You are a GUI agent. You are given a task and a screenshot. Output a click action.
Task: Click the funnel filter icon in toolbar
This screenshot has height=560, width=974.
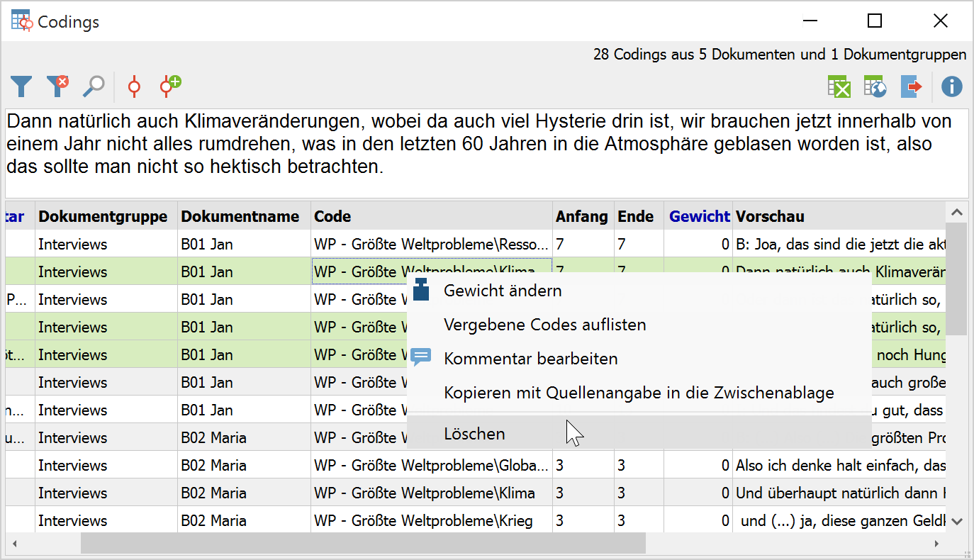21,86
